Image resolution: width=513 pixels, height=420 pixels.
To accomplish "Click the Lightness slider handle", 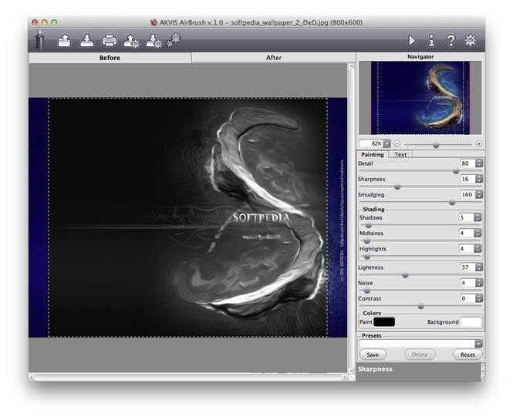I will pos(405,275).
